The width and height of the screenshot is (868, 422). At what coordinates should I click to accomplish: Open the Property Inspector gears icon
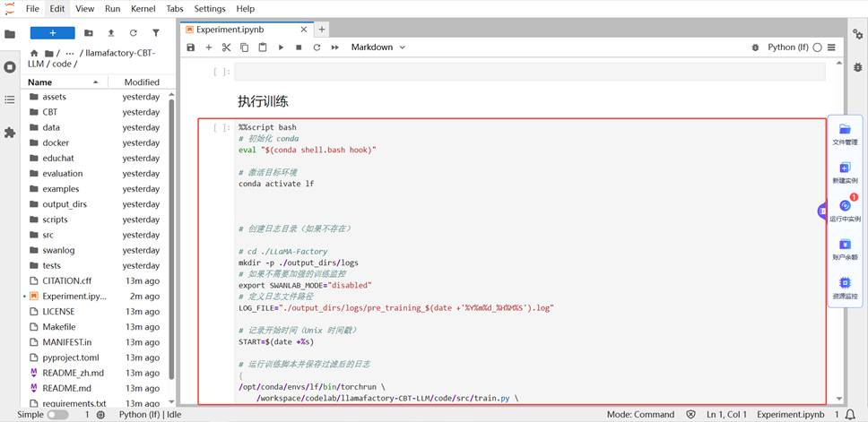pyautogui.click(x=858, y=34)
